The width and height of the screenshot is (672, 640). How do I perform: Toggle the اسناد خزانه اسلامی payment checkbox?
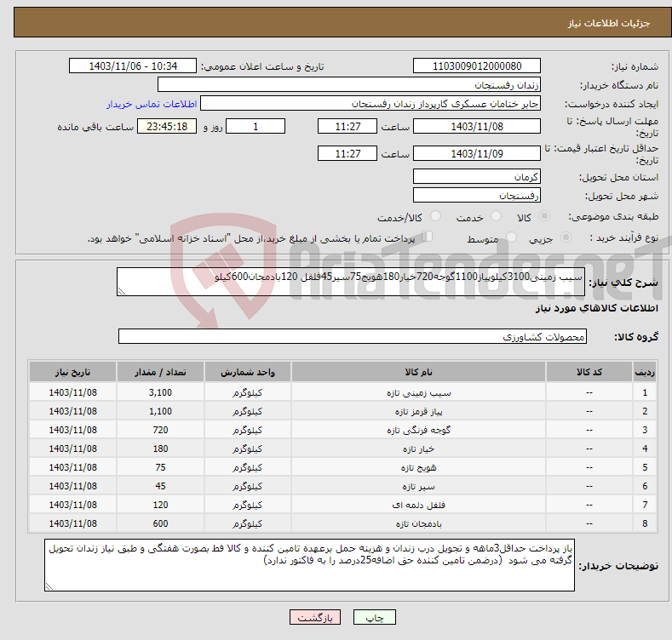[428, 237]
